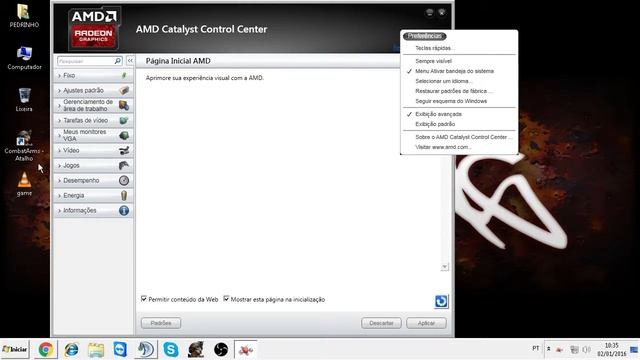Toggle the Sempre visível option

pyautogui.click(x=433, y=61)
